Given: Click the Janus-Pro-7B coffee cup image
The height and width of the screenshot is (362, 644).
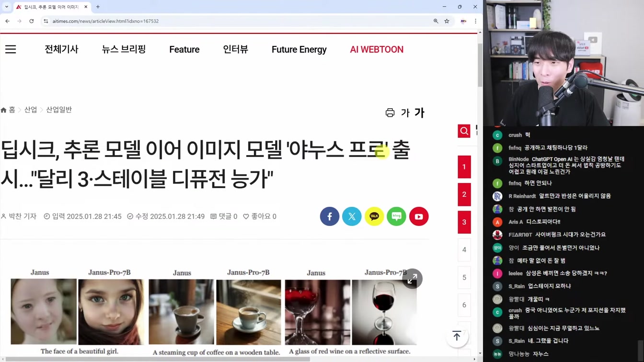Looking at the screenshot, I should pyautogui.click(x=248, y=312).
